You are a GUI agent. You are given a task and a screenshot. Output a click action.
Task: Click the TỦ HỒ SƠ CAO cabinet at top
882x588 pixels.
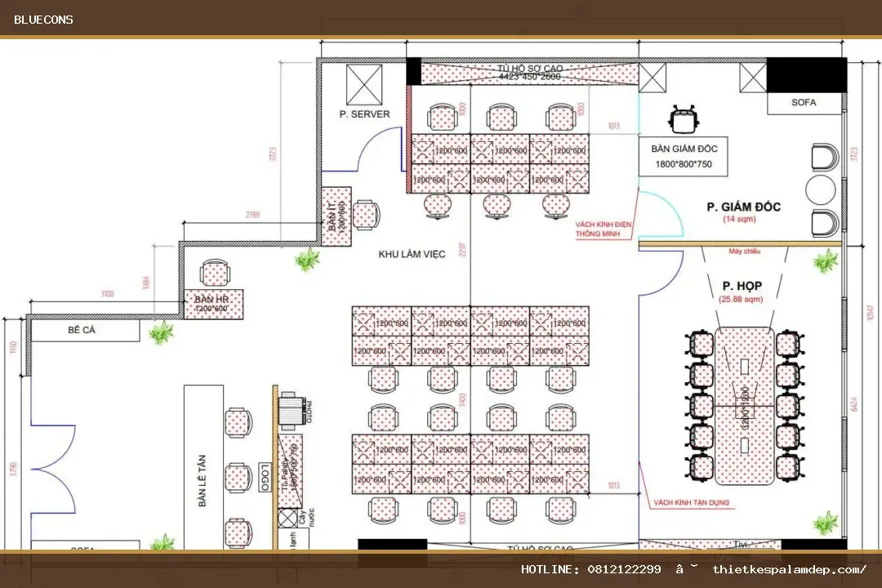click(x=529, y=73)
